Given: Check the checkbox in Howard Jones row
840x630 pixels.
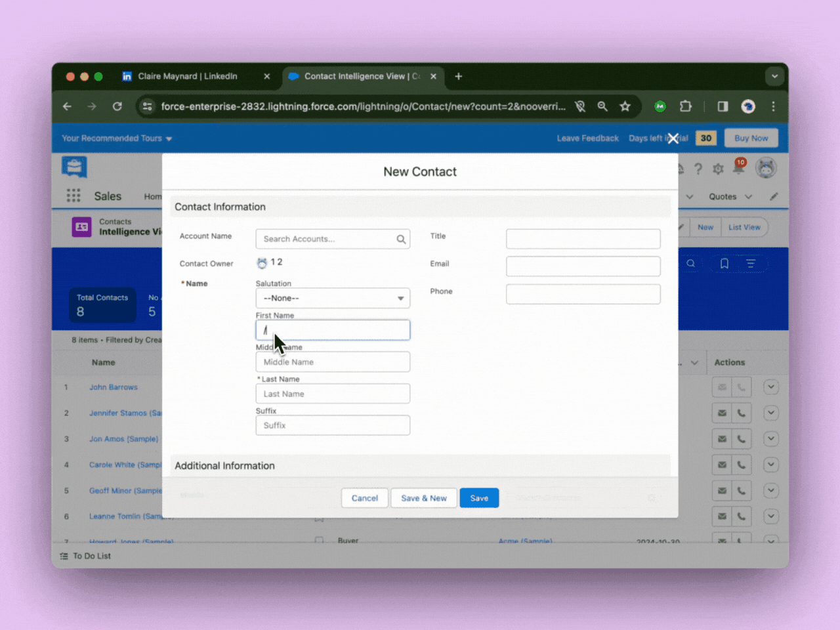Looking at the screenshot, I should [x=319, y=540].
